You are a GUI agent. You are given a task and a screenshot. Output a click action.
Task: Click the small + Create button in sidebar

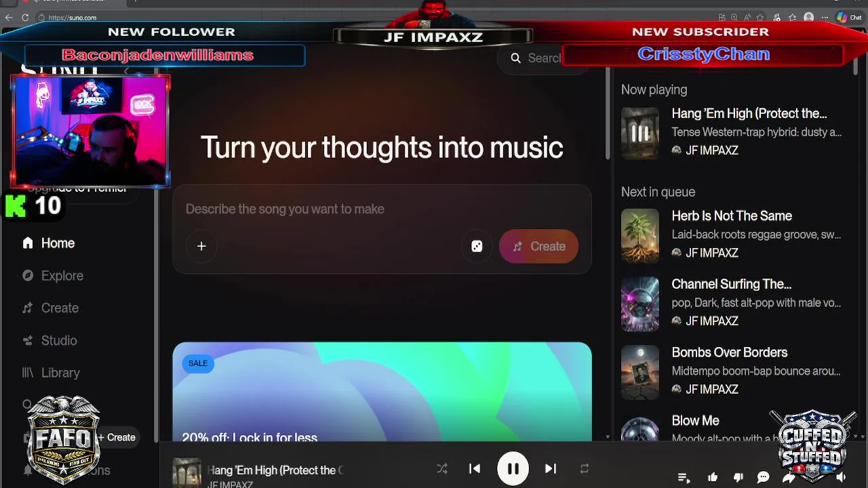tap(117, 438)
